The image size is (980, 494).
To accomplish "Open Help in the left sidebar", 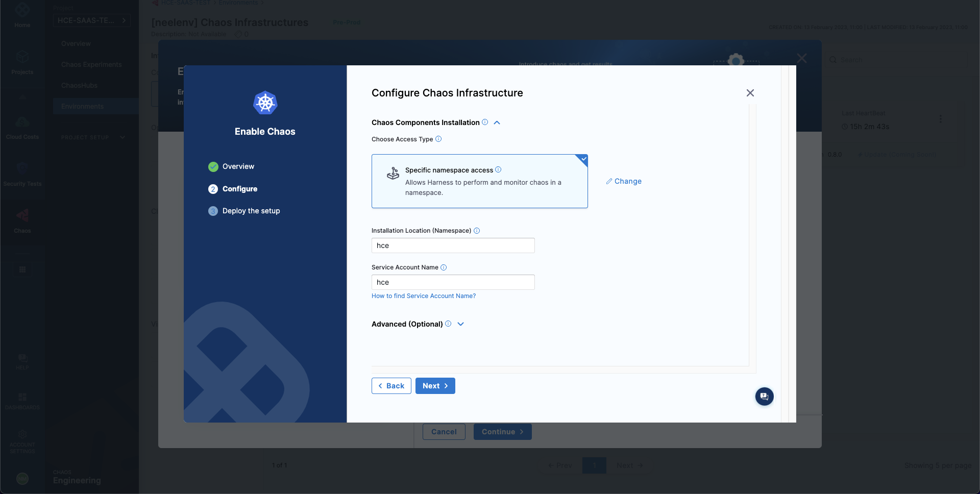I will click(x=22, y=361).
